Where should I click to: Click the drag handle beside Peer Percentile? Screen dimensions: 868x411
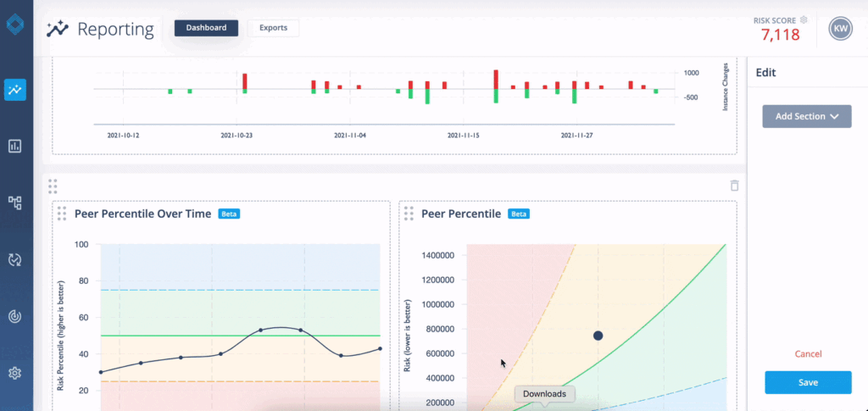[409, 214]
